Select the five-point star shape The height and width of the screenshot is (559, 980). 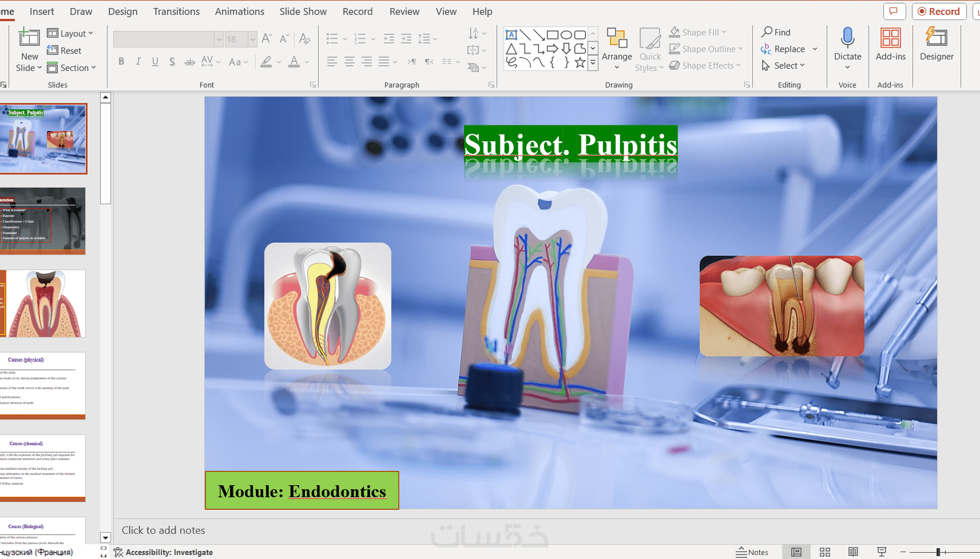pos(580,62)
